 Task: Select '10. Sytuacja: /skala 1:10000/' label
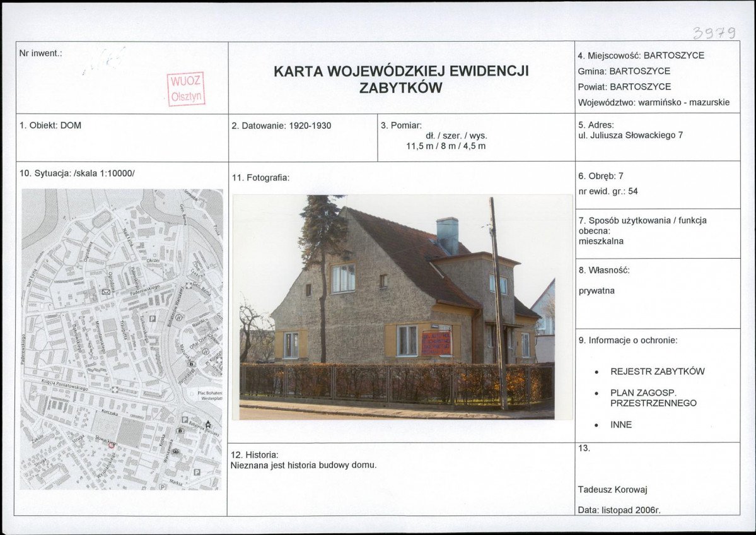[77, 173]
